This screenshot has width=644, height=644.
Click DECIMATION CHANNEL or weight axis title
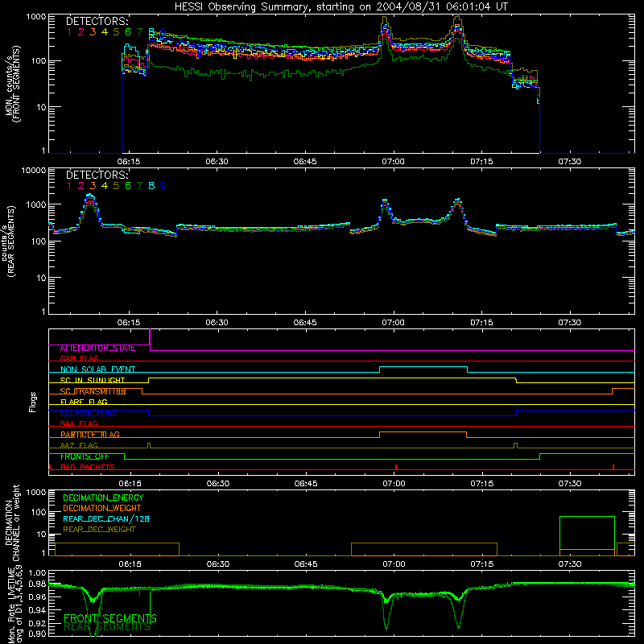tap(12, 523)
